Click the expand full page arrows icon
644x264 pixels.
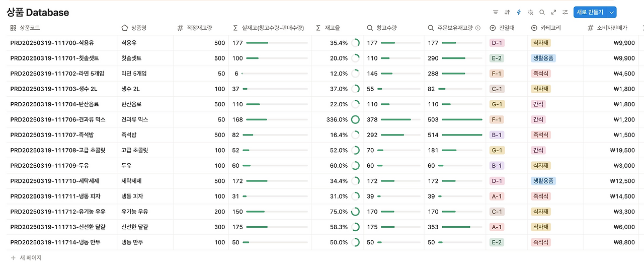click(553, 12)
